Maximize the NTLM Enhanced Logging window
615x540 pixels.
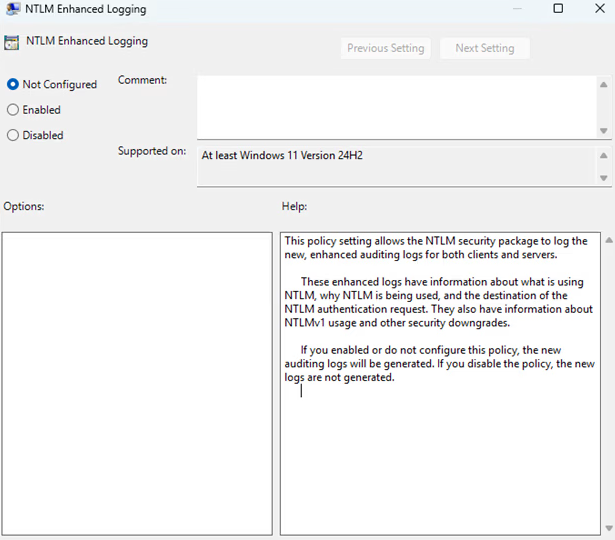[x=558, y=9]
